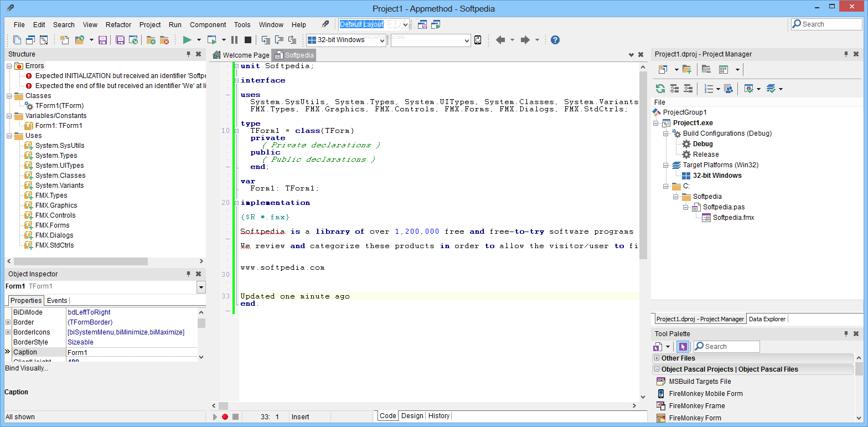Click the Insert mode indicator in status bar
Screen dimensions: 868x427
tap(301, 417)
